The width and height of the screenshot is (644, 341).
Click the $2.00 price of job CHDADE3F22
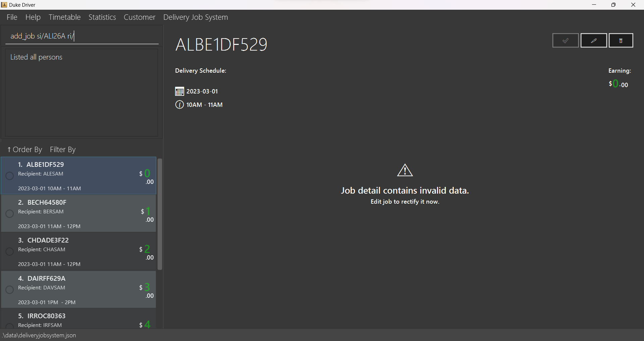(x=147, y=253)
